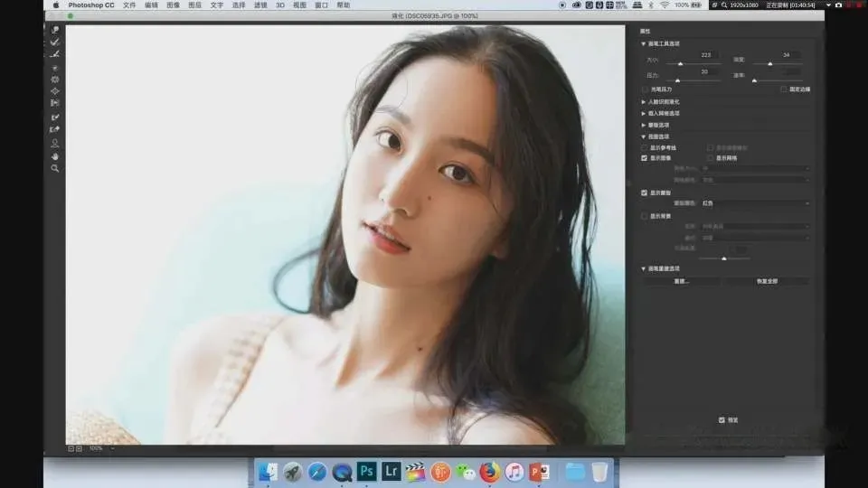The width and height of the screenshot is (868, 488).
Task: Pick the Smooth tool in the toolbar
Action: (55, 54)
